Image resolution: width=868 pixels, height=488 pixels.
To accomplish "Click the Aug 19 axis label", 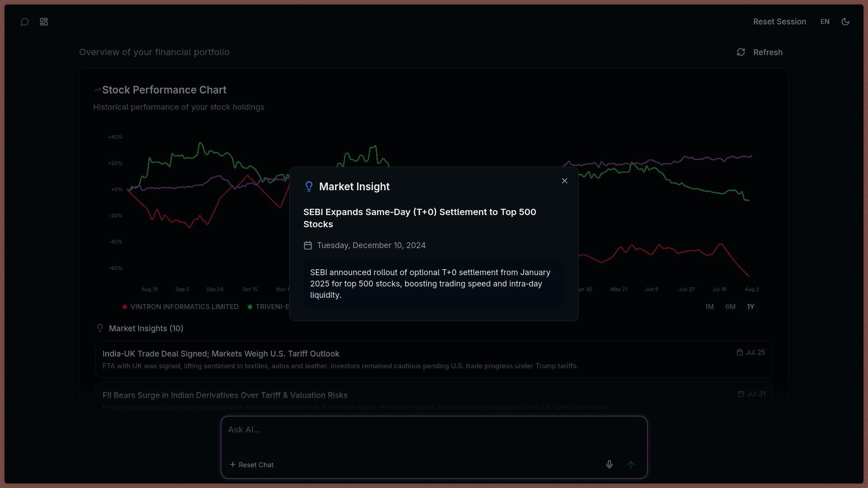I will 150,289.
